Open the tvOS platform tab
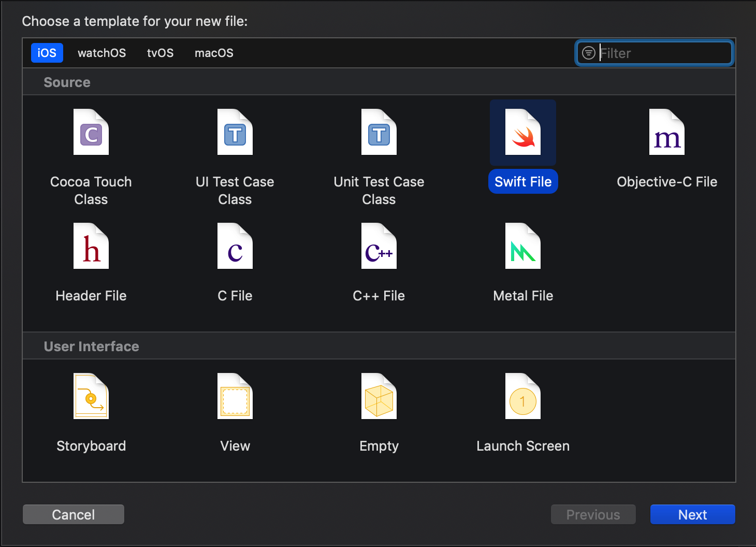The width and height of the screenshot is (756, 547). 161,53
